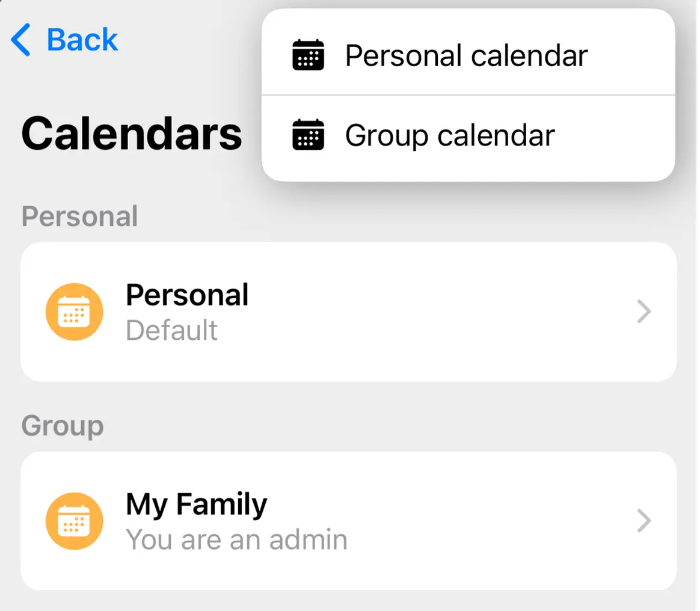The width and height of the screenshot is (700, 611).
Task: Choose Personal calendar from the menu
Action: [x=465, y=54]
